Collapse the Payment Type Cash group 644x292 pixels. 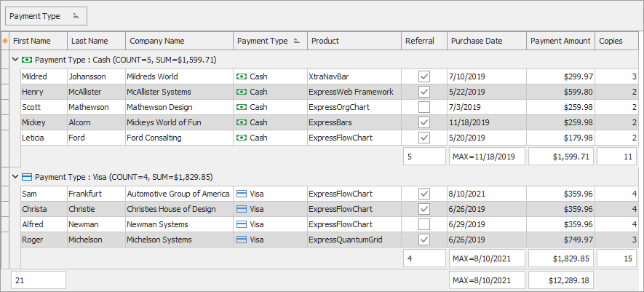click(16, 60)
